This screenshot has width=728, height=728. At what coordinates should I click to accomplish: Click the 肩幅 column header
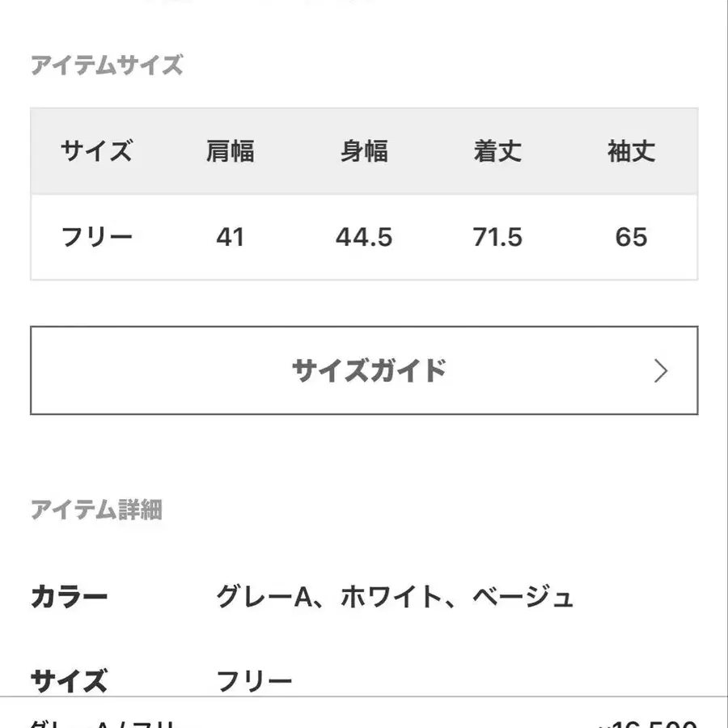(231, 151)
